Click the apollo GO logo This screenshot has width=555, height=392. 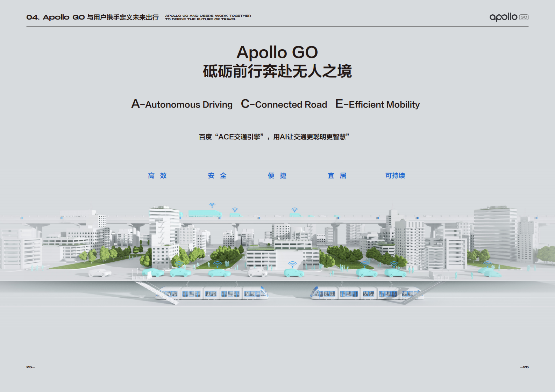(x=509, y=17)
